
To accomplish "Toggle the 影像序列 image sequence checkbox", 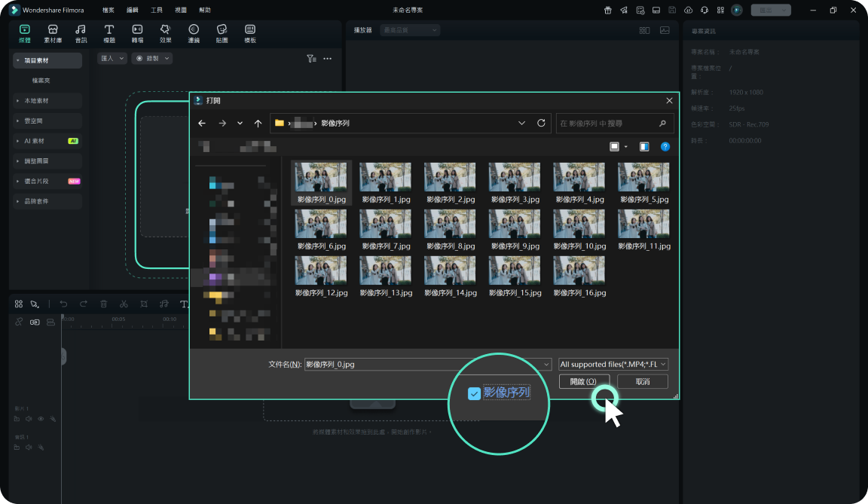I will tap(474, 393).
